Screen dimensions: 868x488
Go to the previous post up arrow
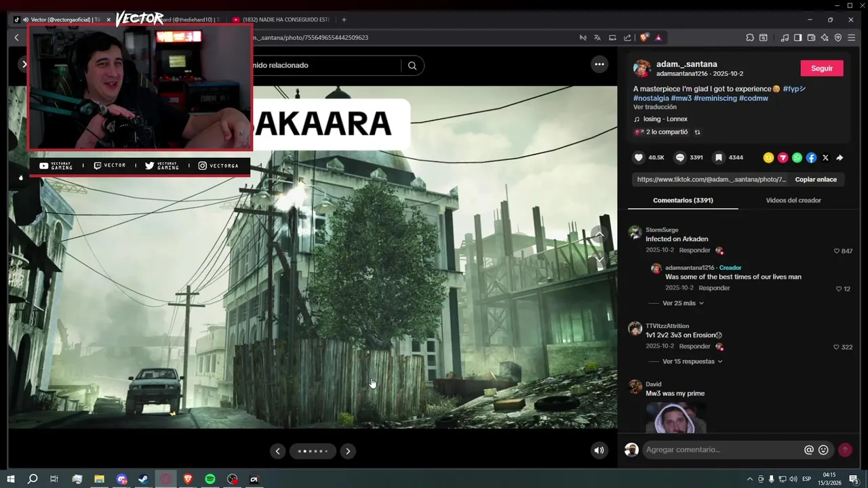click(599, 235)
